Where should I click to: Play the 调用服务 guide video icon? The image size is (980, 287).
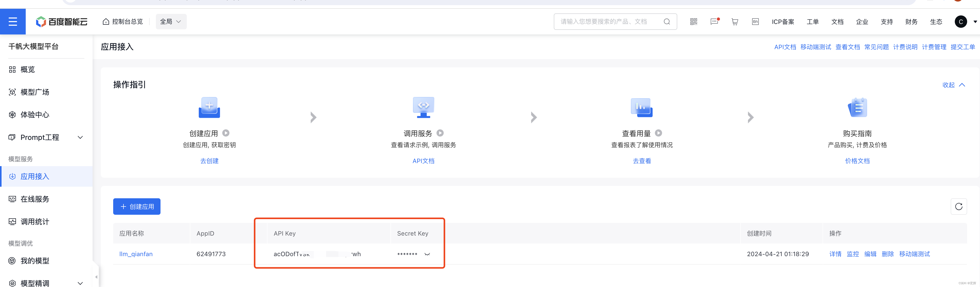(x=440, y=133)
